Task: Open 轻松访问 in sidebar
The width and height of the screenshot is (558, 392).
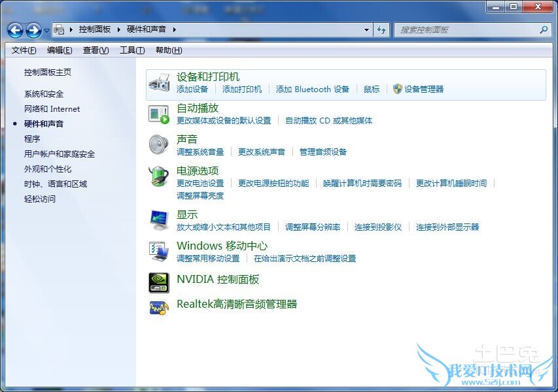Action: (40, 199)
